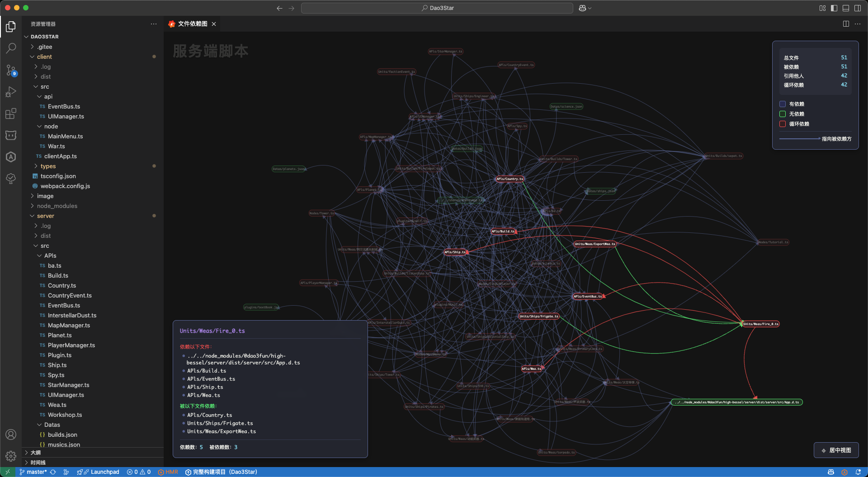
Task: Toggle the 循环依赖 legend checkbox
Action: (x=783, y=124)
